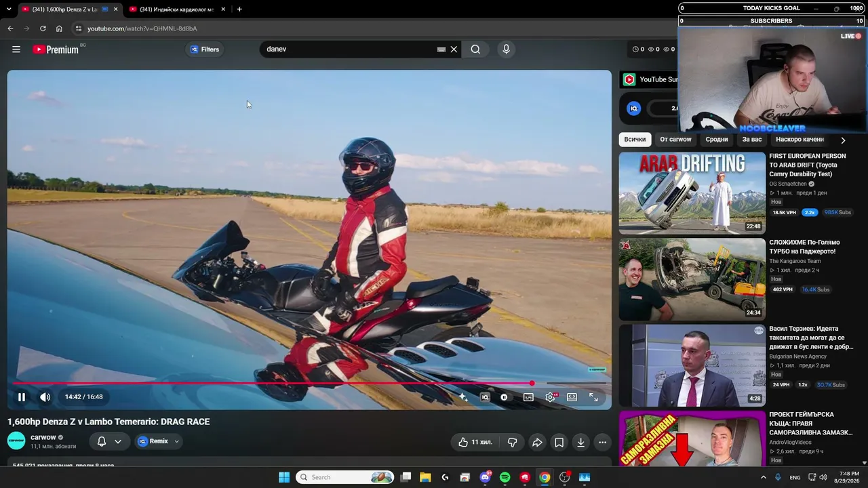This screenshot has width=868, height=488.
Task: Click the address bar URL
Action: tap(142, 28)
